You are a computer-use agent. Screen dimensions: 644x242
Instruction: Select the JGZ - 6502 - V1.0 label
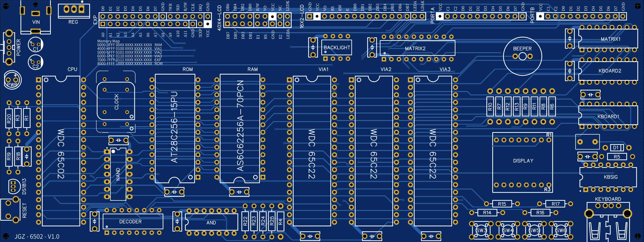pyautogui.click(x=37, y=236)
